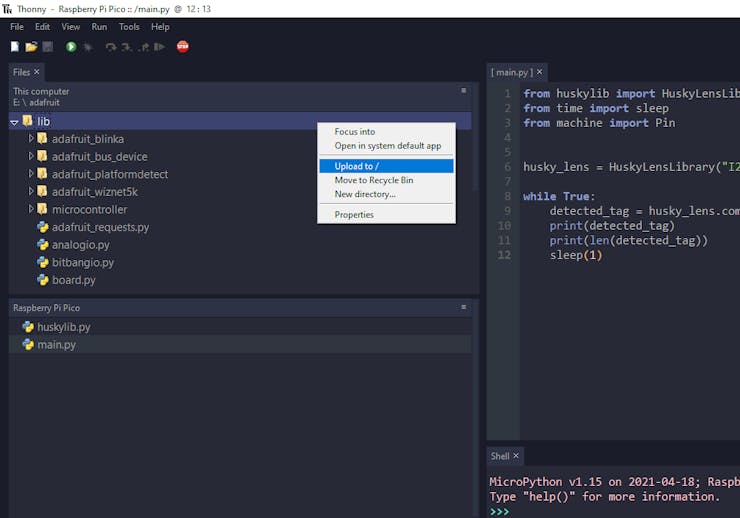Open the Tools menu
Image resolution: width=740 pixels, height=518 pixels.
tap(129, 27)
